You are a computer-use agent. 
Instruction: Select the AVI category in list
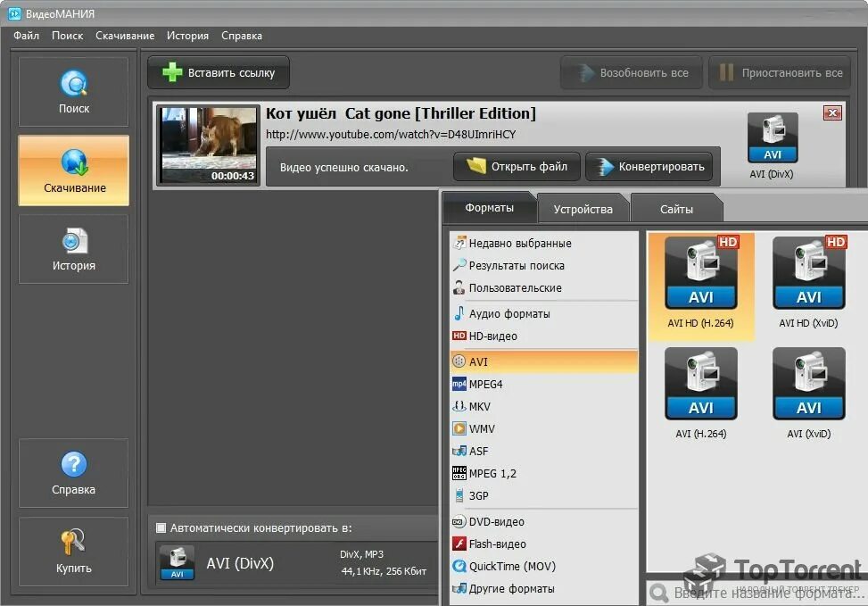544,361
